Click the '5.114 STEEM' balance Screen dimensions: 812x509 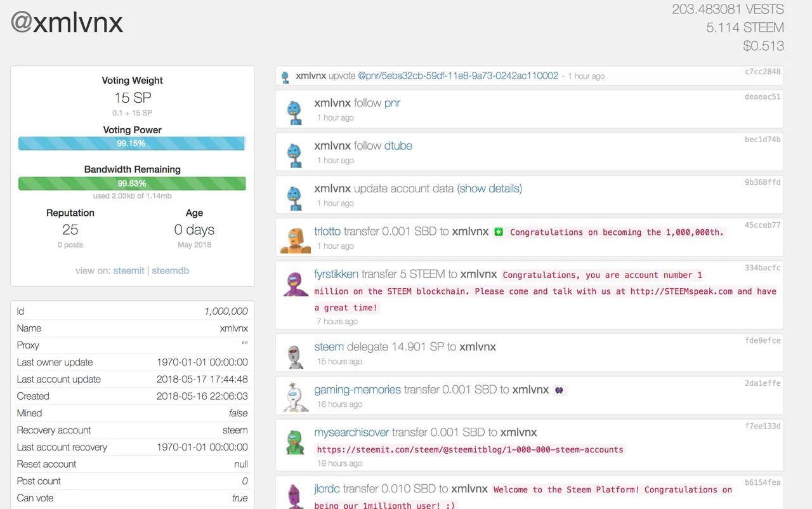pos(745,28)
